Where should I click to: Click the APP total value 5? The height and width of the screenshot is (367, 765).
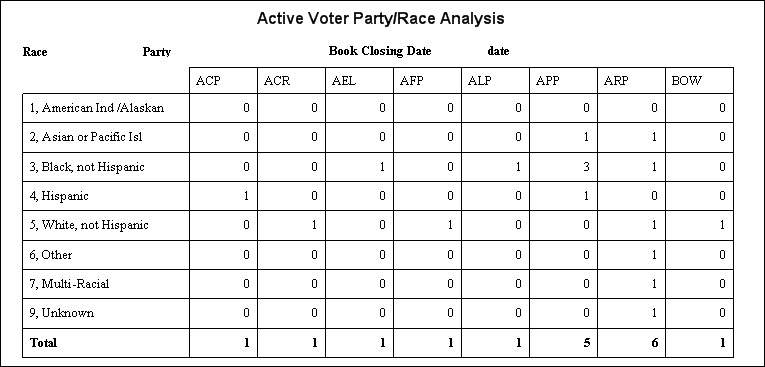[586, 343]
